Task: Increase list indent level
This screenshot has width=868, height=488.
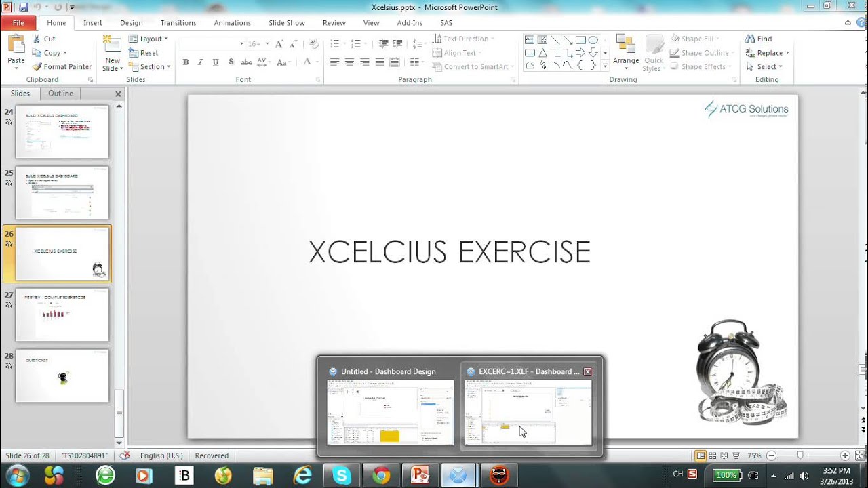Action: pyautogui.click(x=398, y=43)
